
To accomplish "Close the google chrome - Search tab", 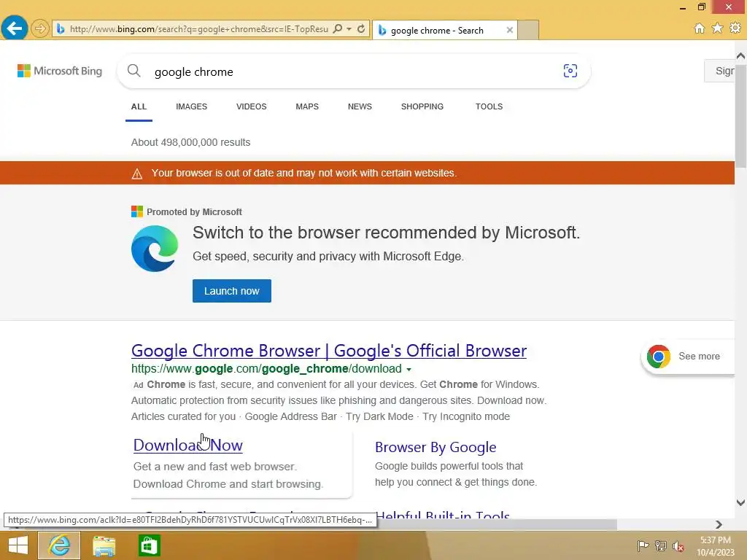I will (x=510, y=30).
